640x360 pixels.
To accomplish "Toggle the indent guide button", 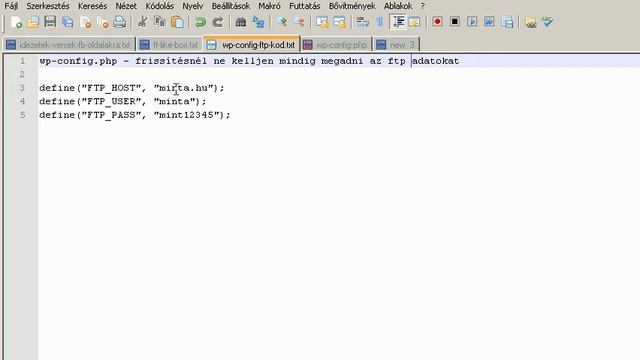I will [x=398, y=22].
